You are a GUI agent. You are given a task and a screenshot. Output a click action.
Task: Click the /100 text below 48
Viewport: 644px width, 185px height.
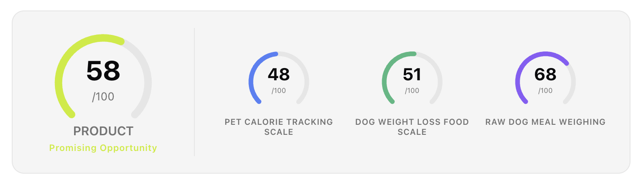pos(279,91)
